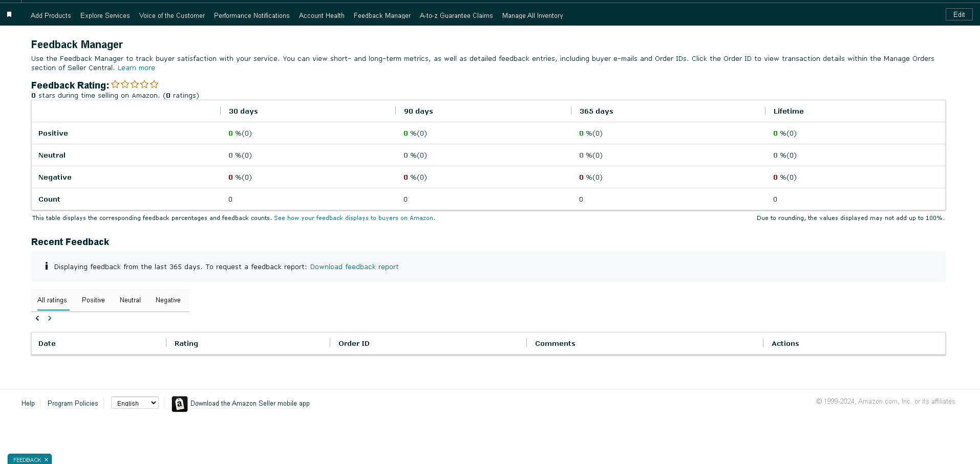980x464 pixels.
Task: Click Positive 30 days percentage value
Action: click(x=240, y=133)
